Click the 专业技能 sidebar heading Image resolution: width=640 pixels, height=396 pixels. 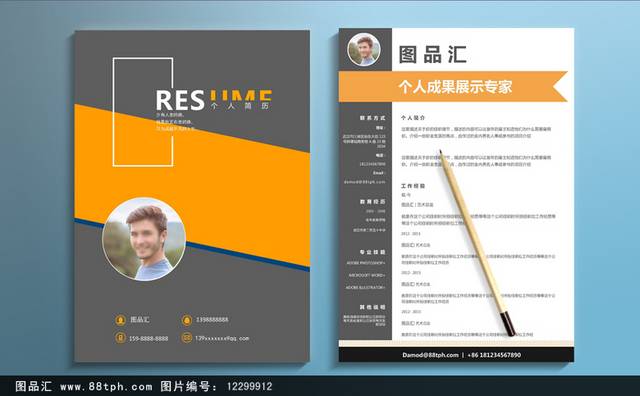372,252
